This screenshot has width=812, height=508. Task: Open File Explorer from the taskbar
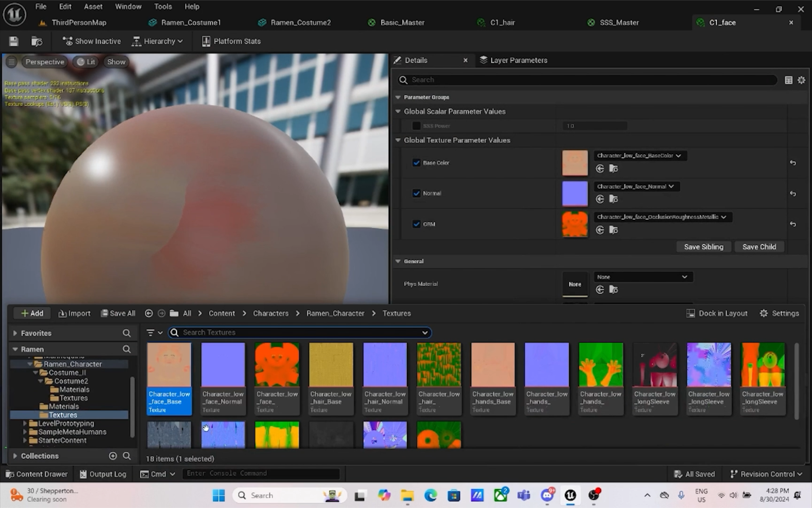407,495
